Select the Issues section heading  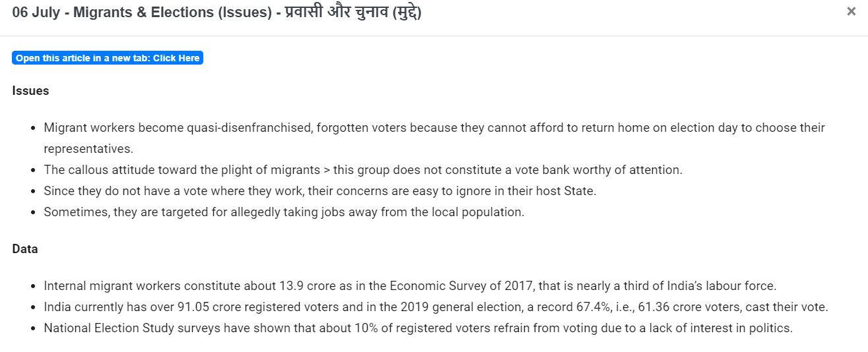30,91
